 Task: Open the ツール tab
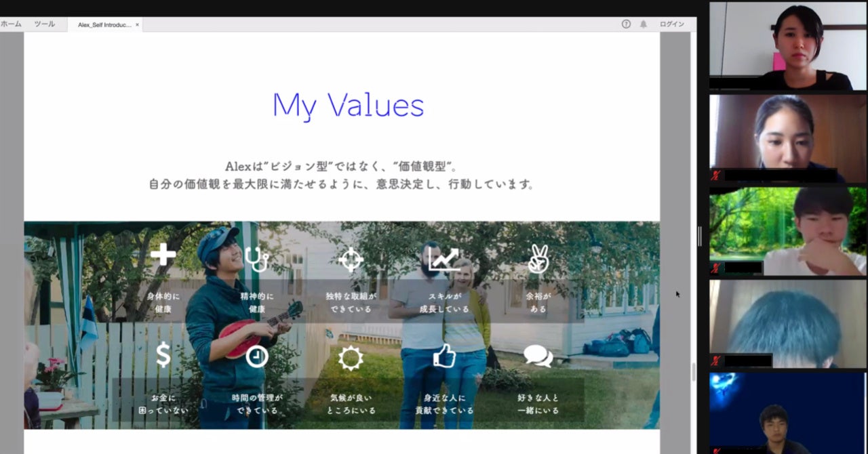coord(43,24)
